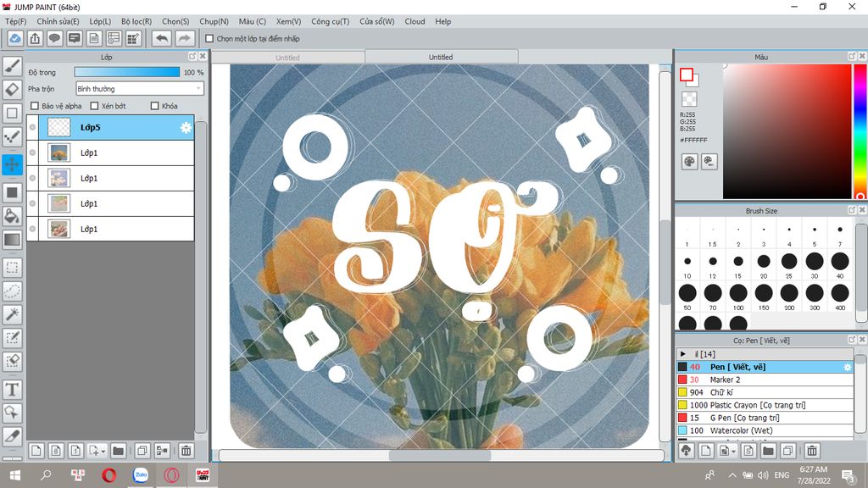
Task: Select the Lớp5 layer thumbnail
Action: [59, 127]
